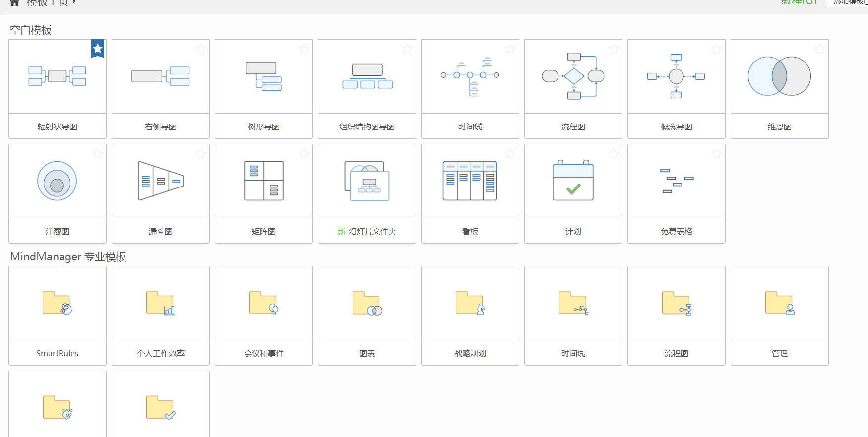Screen dimensions: 868x437
Task: Favorite the blank Flowchart (流程图) star
Action: pyautogui.click(x=614, y=49)
